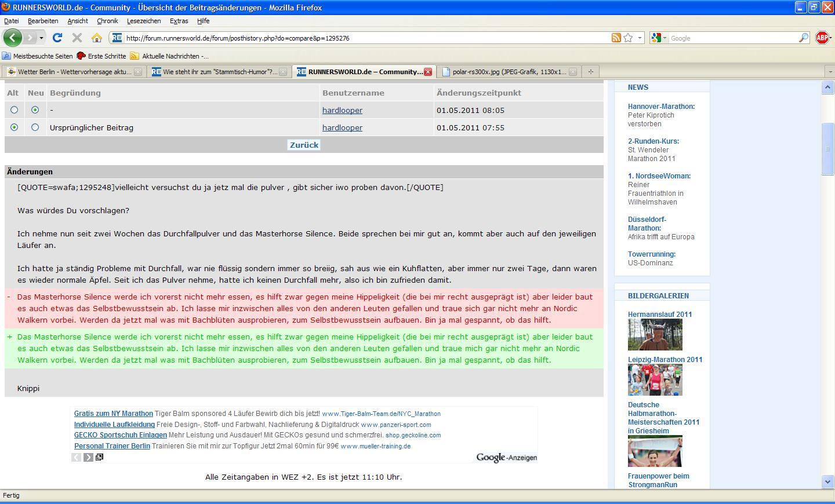Image resolution: width=835 pixels, height=504 pixels.
Task: Open the Extras menu
Action: 179,21
